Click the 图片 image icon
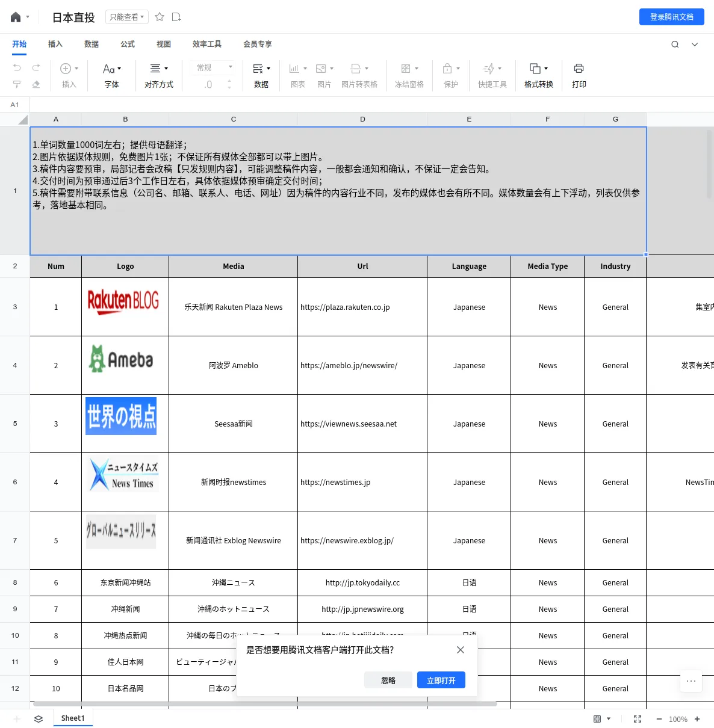714x728 pixels. [321, 69]
